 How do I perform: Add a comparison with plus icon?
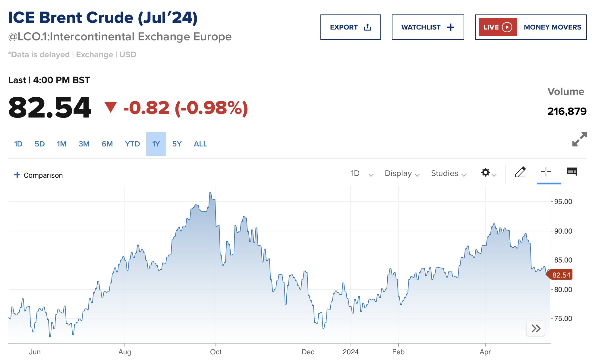click(x=17, y=175)
